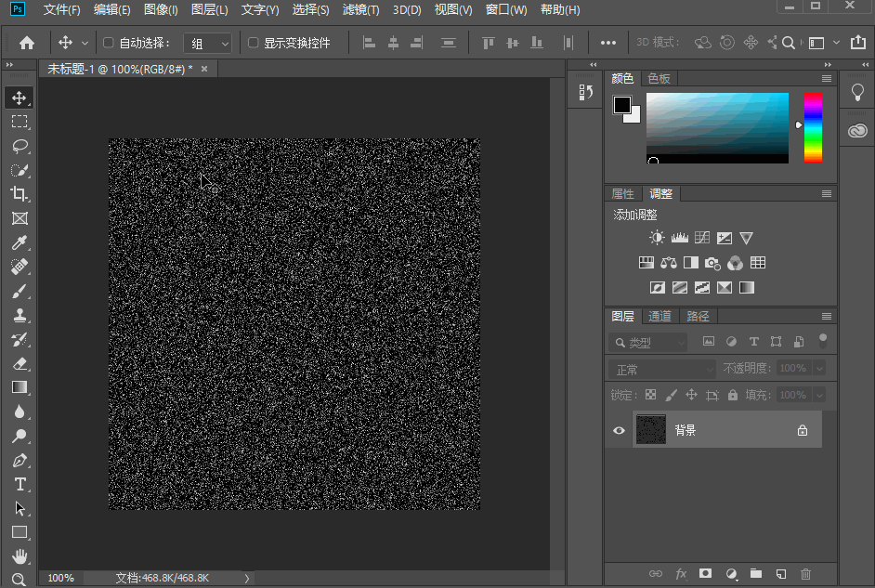
Task: Select the Crop tool
Action: point(20,194)
